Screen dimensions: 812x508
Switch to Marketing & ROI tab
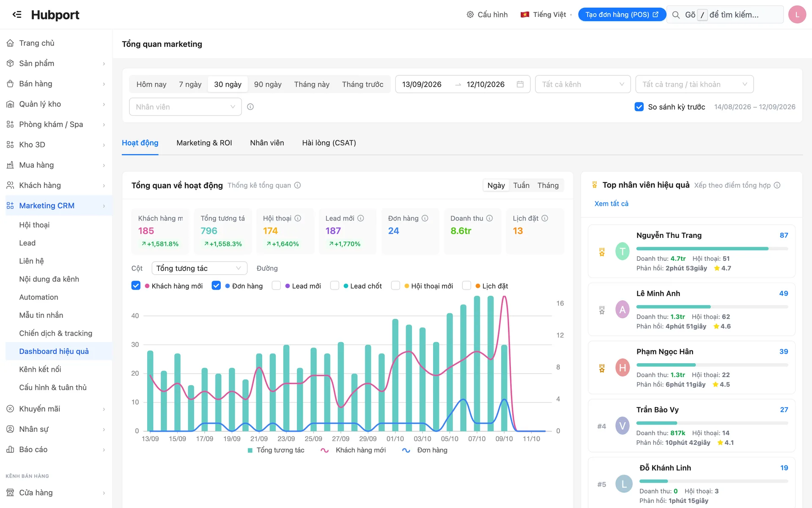(204, 143)
